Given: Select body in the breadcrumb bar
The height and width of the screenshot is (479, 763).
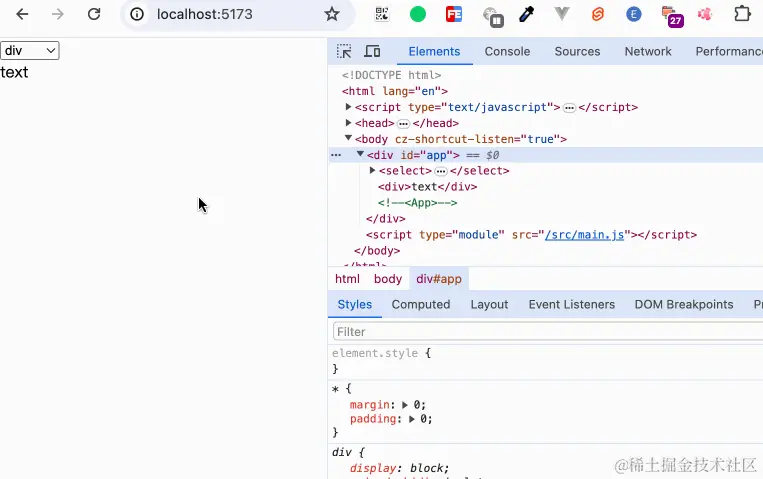Looking at the screenshot, I should [x=388, y=279].
